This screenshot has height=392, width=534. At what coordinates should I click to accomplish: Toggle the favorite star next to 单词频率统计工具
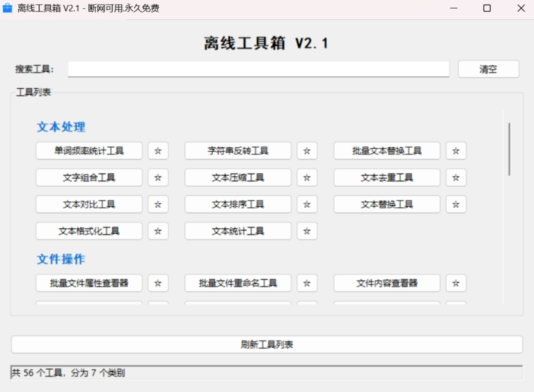pos(158,151)
